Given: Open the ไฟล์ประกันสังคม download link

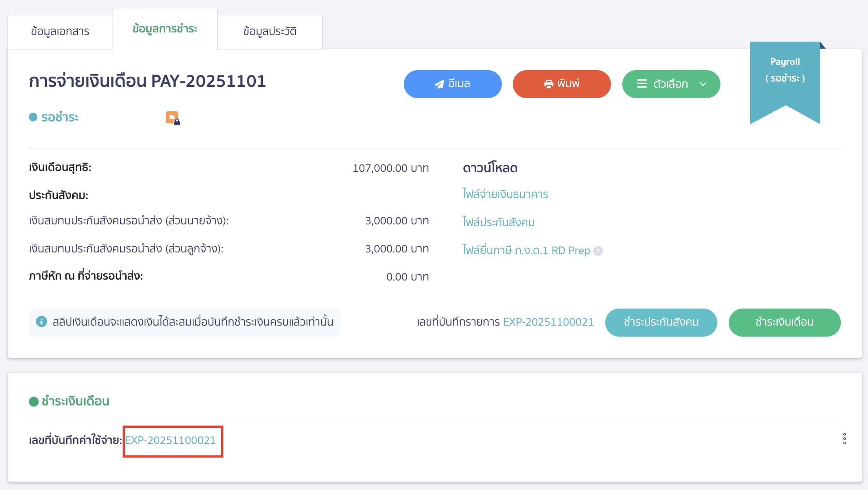Looking at the screenshot, I should point(498,222).
